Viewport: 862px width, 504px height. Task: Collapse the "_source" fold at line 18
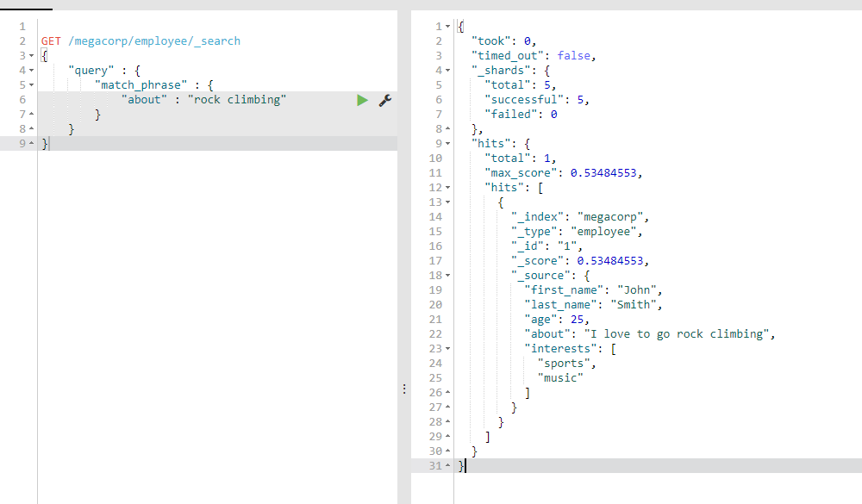(447, 276)
